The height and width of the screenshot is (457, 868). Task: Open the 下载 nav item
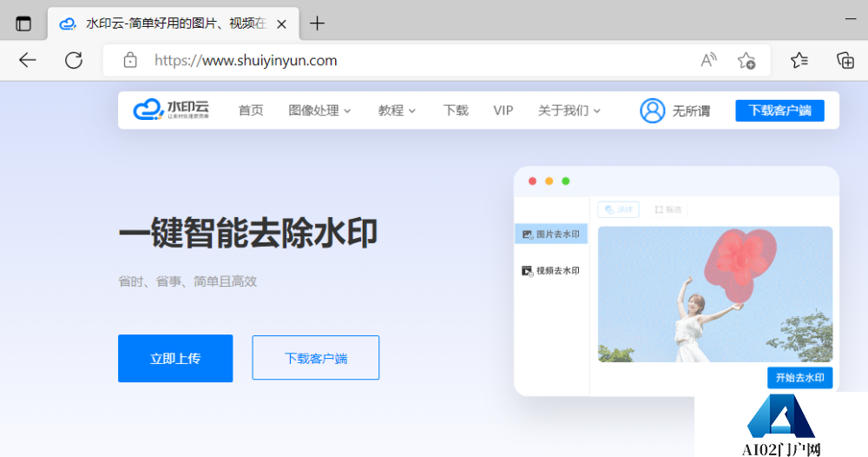point(456,110)
